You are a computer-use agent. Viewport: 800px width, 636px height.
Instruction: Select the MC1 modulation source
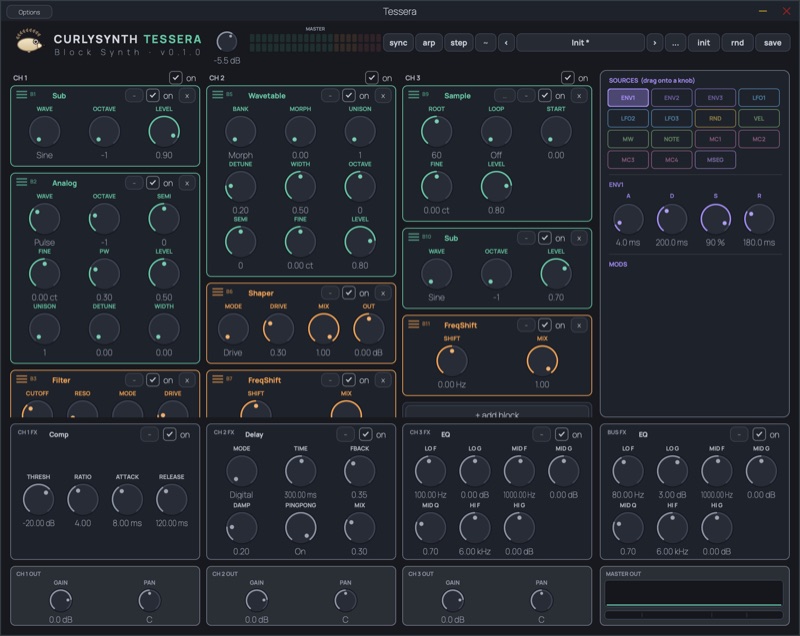[x=715, y=139]
